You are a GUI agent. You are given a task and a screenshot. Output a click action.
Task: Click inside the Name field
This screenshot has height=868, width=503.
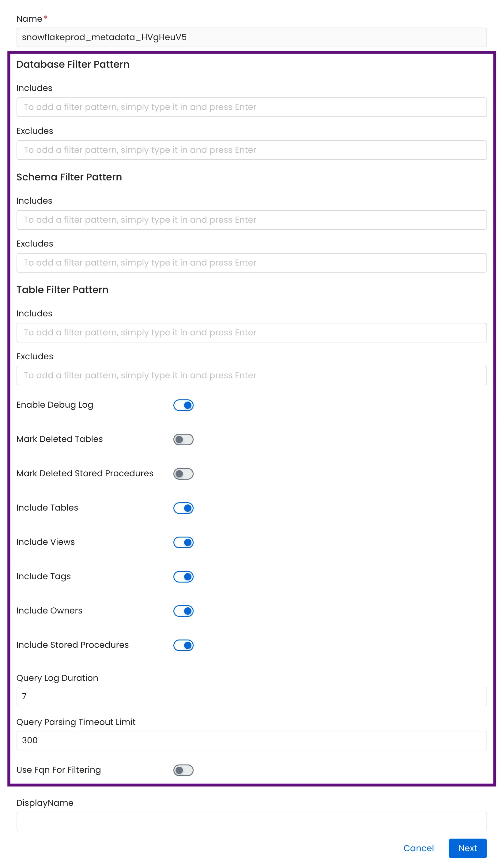point(251,38)
